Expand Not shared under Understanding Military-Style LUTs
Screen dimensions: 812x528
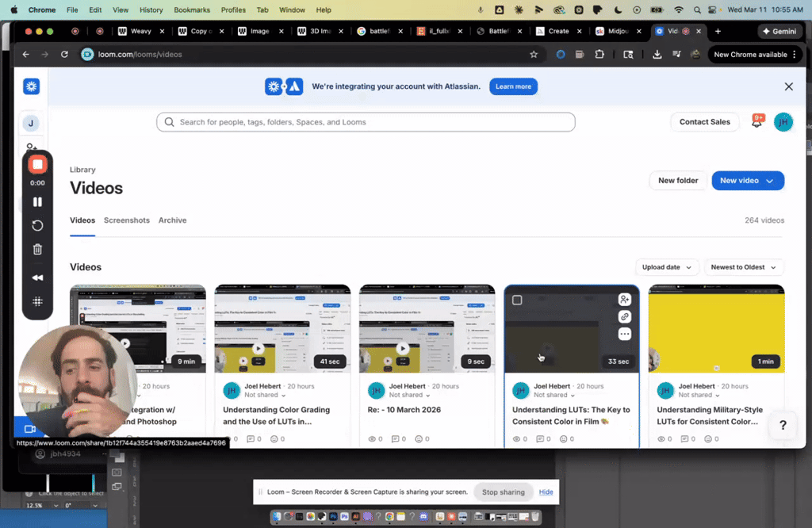coord(699,395)
